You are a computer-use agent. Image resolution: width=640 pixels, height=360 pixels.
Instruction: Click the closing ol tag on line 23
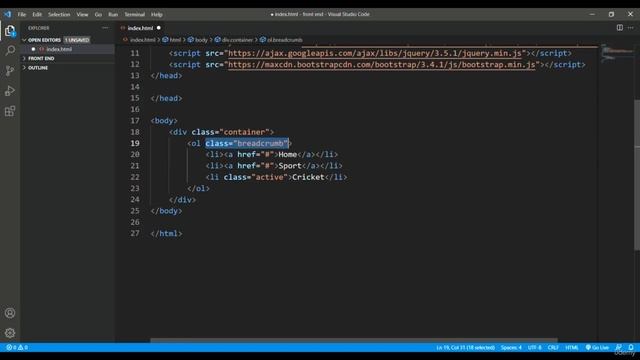point(198,188)
